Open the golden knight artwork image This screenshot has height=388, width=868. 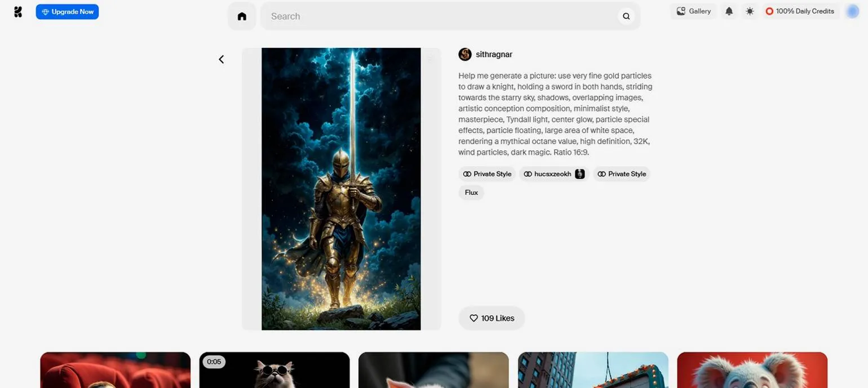tap(341, 189)
